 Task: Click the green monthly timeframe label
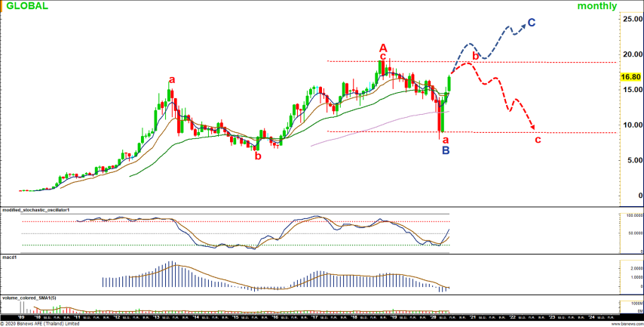(x=597, y=6)
